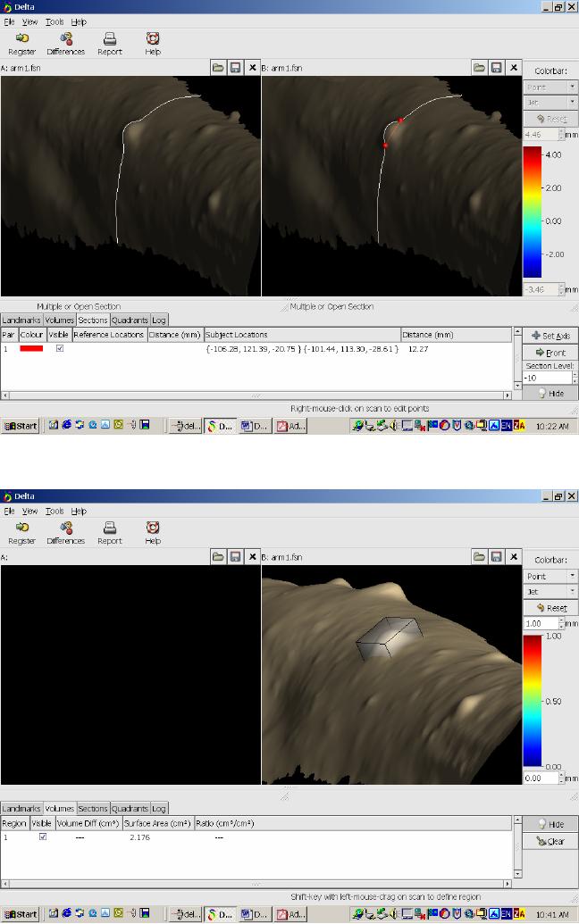The image size is (579, 924).
Task: Switch to Quadrants tab in upper window
Action: [x=130, y=320]
